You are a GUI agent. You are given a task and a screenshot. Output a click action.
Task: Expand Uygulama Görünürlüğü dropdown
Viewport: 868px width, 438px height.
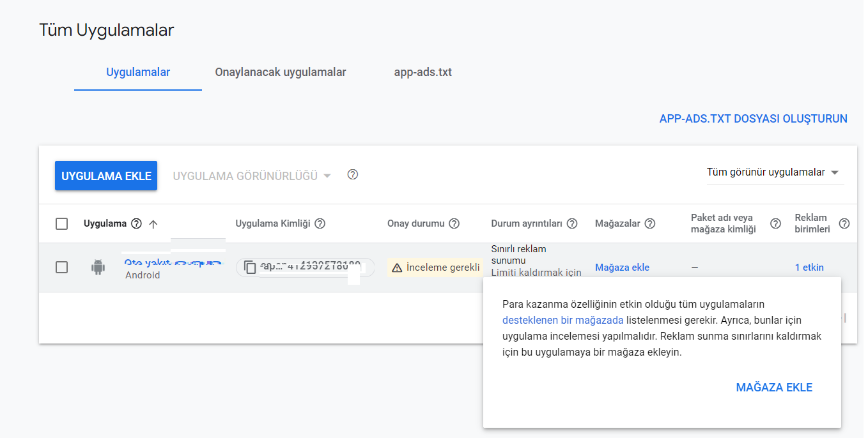coord(252,176)
